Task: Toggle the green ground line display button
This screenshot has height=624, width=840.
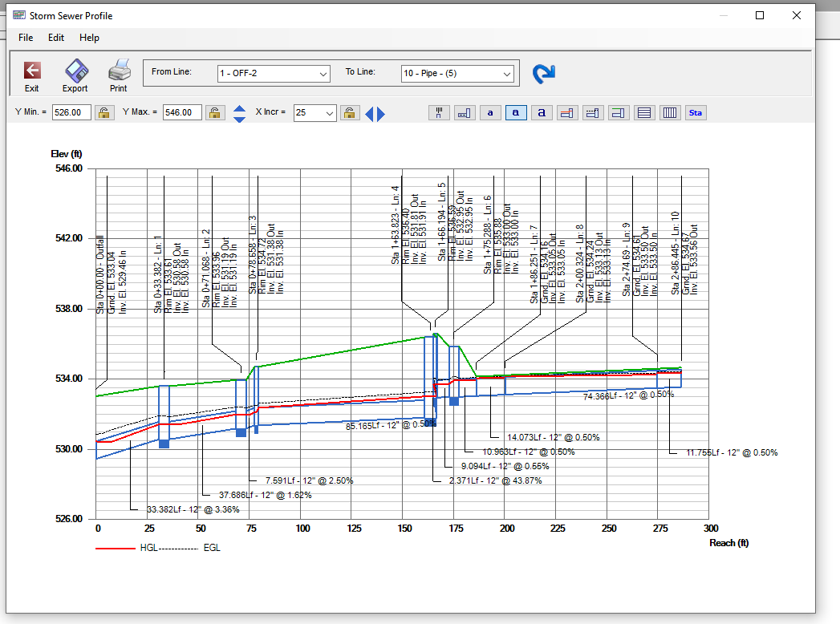Action: coord(619,112)
